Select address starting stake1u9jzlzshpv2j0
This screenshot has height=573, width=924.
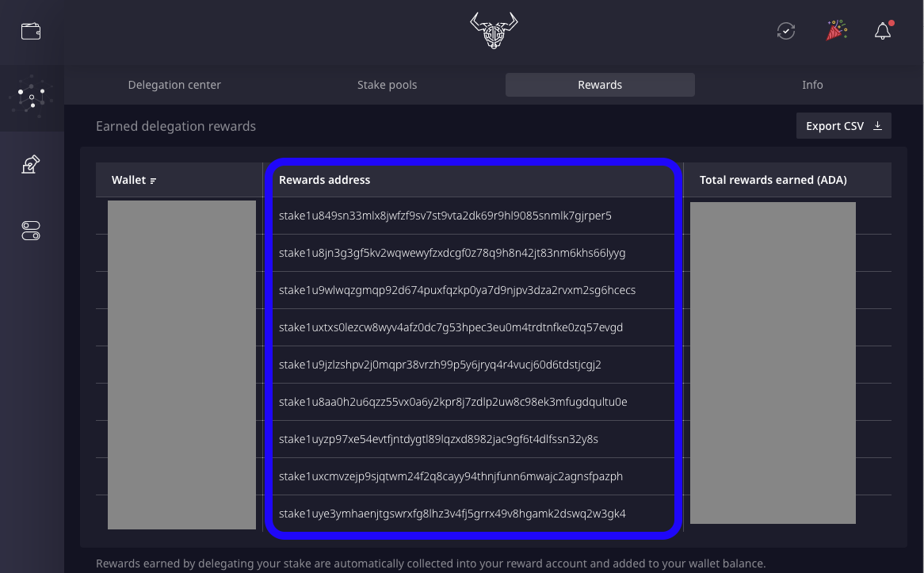[440, 365]
